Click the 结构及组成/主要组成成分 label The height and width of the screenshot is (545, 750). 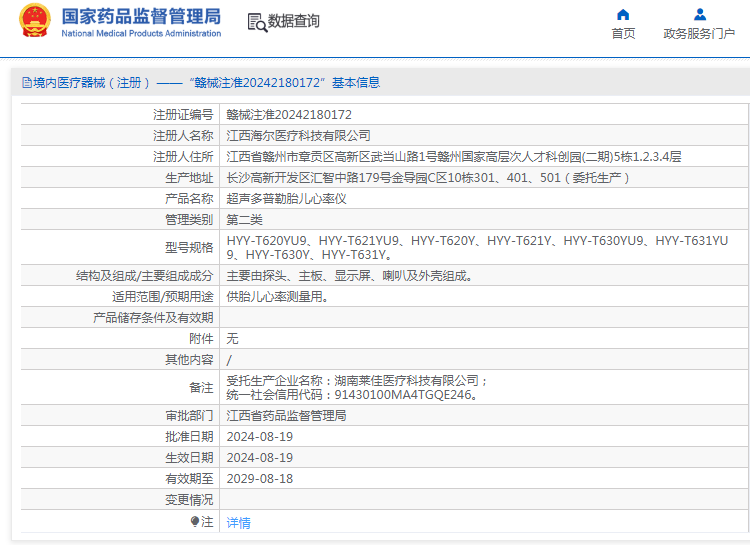click(144, 276)
